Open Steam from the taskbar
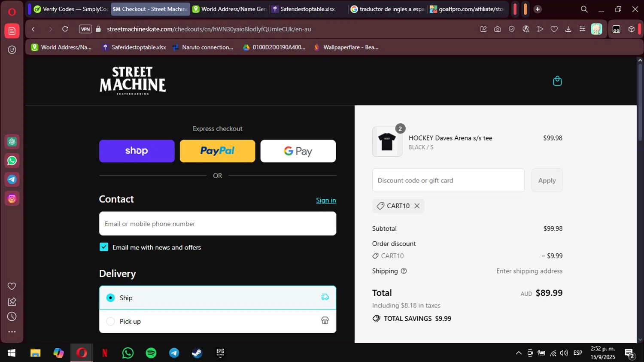The image size is (644, 362). pyautogui.click(x=197, y=353)
